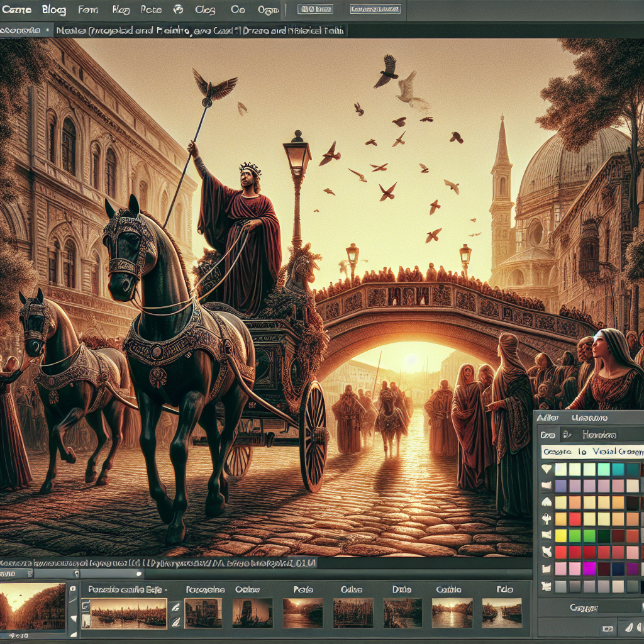Click the heart-shaped icon beside the top swatch row
644x644 pixels.
(x=545, y=469)
